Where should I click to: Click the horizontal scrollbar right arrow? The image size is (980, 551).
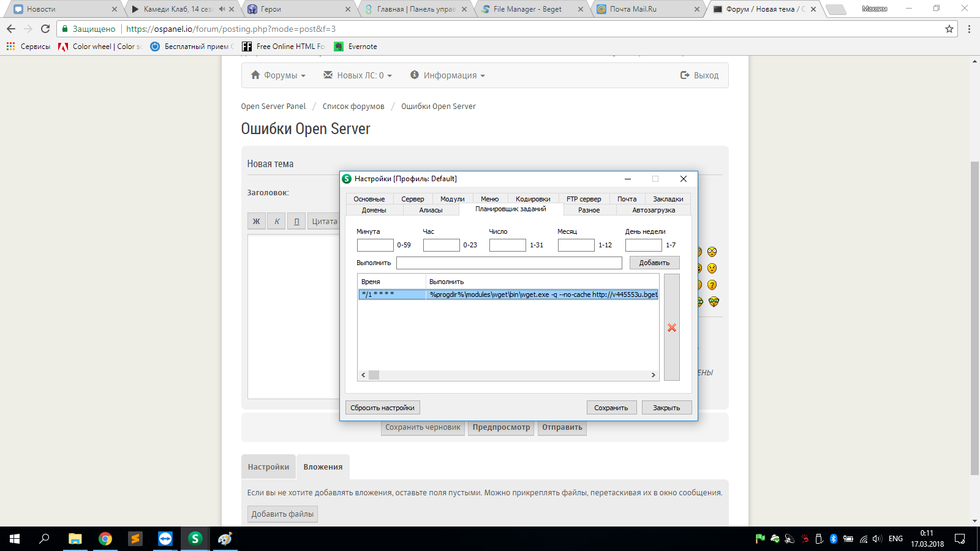[x=653, y=375]
